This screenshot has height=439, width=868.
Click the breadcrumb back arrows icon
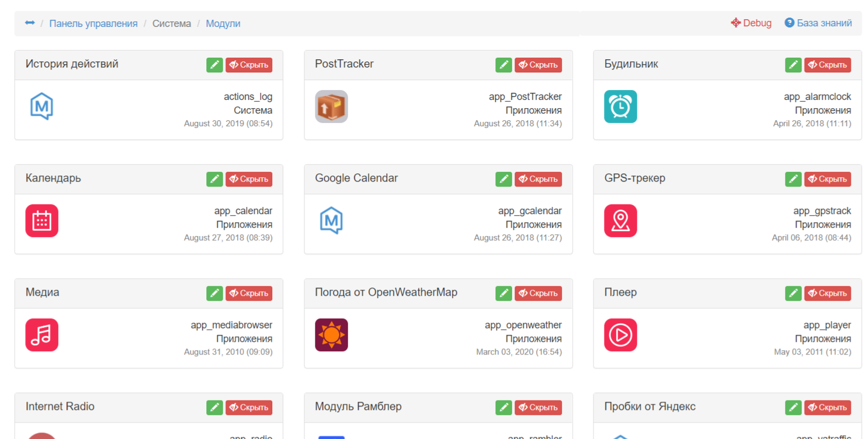pyautogui.click(x=30, y=23)
